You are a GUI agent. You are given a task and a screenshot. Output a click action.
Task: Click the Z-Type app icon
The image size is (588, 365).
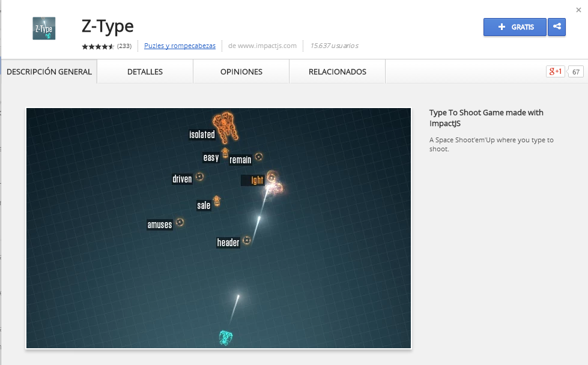[44, 28]
